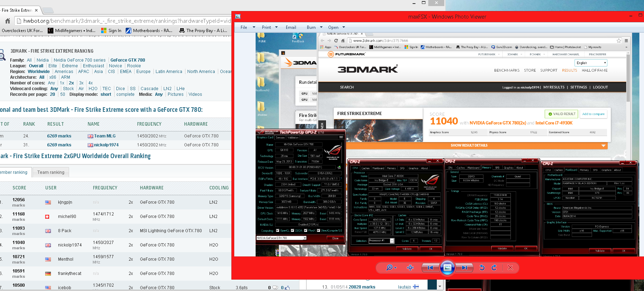Click the Home icon beside the hwbot.org address

coord(7,21)
